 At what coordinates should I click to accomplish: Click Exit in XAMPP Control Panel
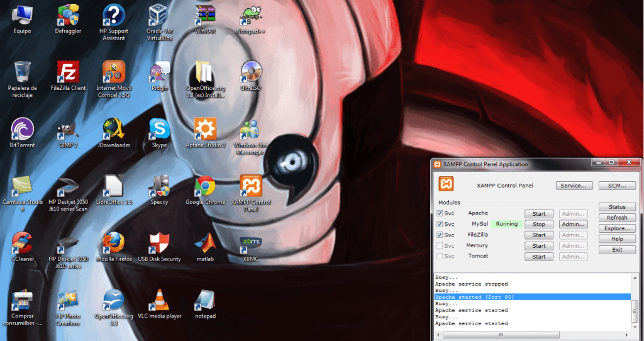point(617,249)
